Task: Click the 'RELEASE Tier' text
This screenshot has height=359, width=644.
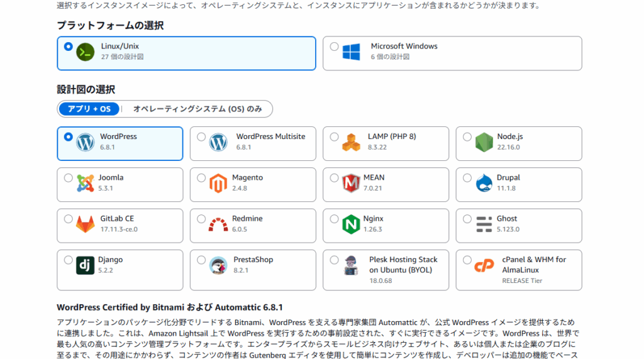Action: pyautogui.click(x=522, y=280)
